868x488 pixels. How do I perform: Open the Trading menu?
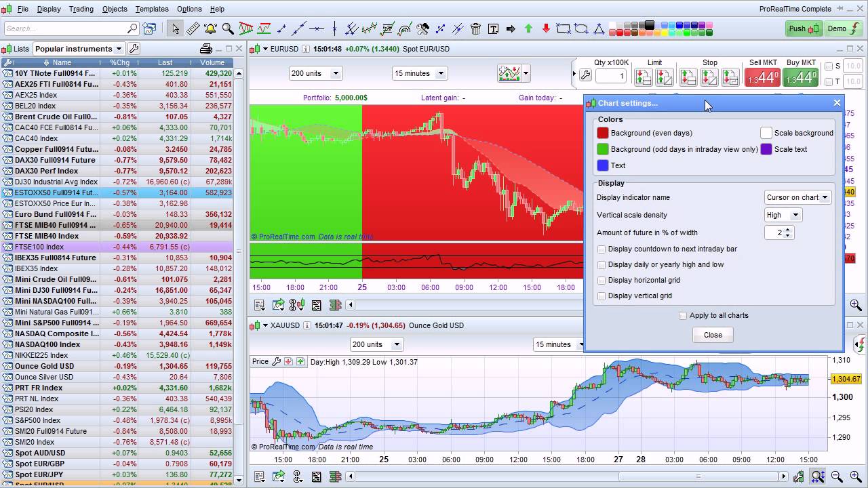[81, 9]
